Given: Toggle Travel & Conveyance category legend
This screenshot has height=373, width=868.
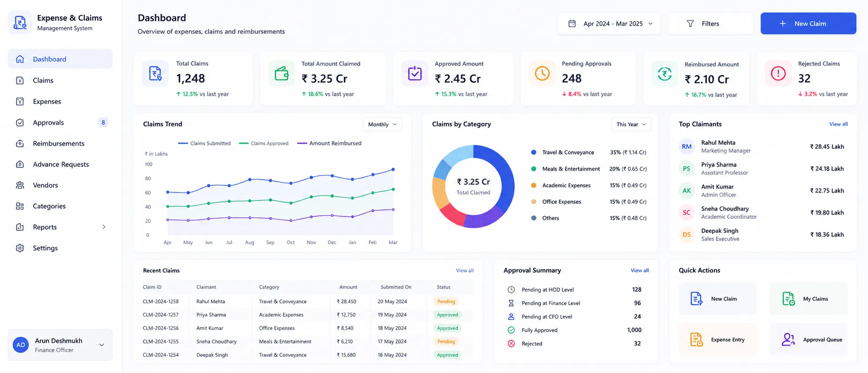Looking at the screenshot, I should click(x=563, y=152).
